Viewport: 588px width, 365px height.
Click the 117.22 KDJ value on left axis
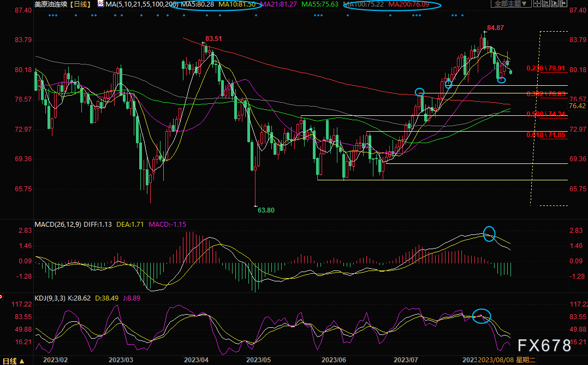[22, 304]
